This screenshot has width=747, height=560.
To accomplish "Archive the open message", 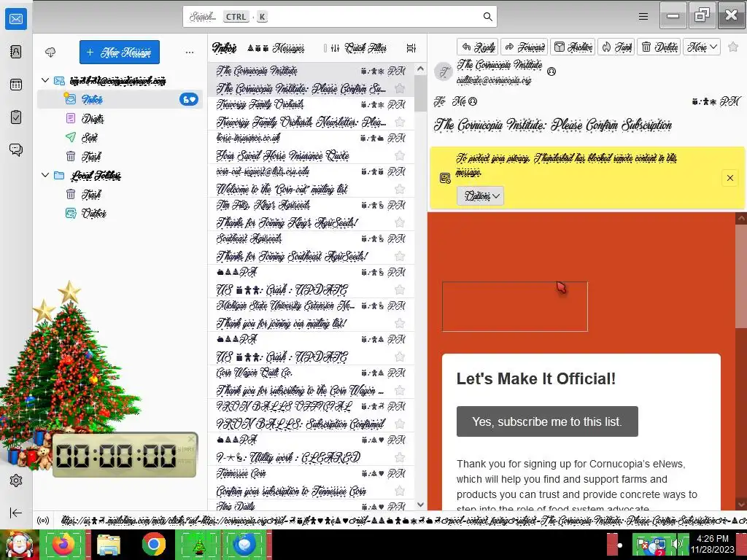I will (x=573, y=47).
